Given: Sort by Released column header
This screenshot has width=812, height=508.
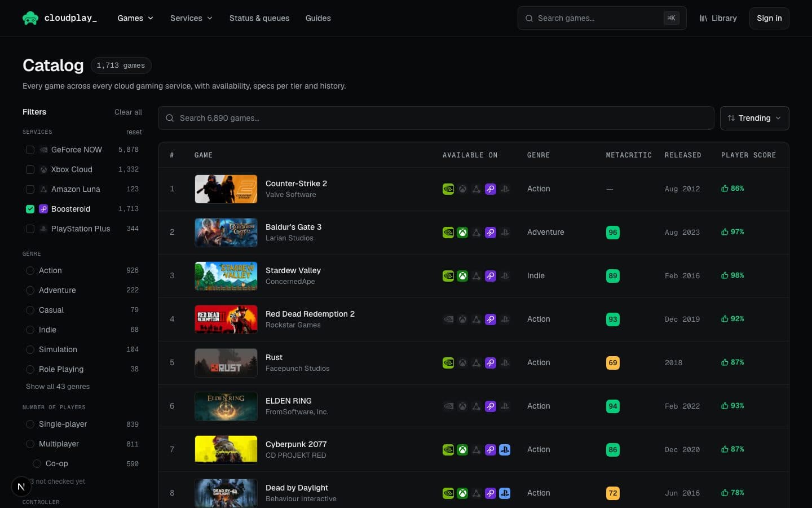Looking at the screenshot, I should 683,155.
